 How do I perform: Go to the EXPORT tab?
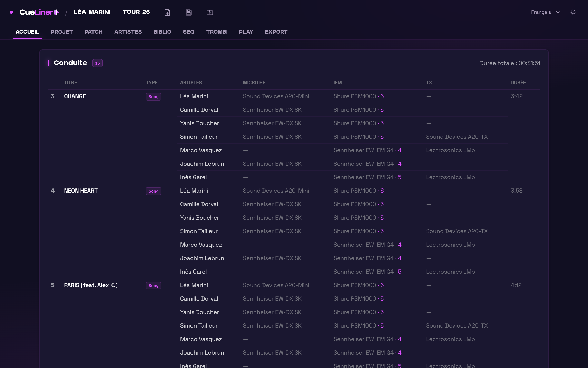276,32
